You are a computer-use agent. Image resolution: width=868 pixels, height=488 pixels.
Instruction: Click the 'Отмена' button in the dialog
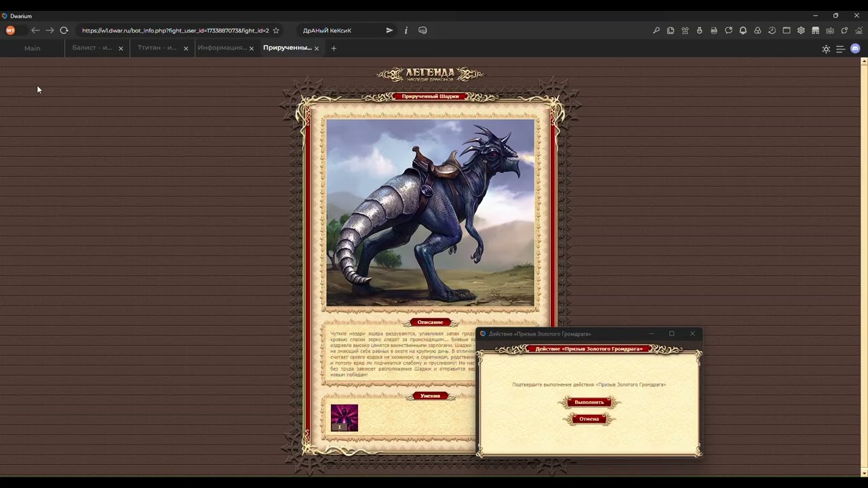click(x=589, y=419)
